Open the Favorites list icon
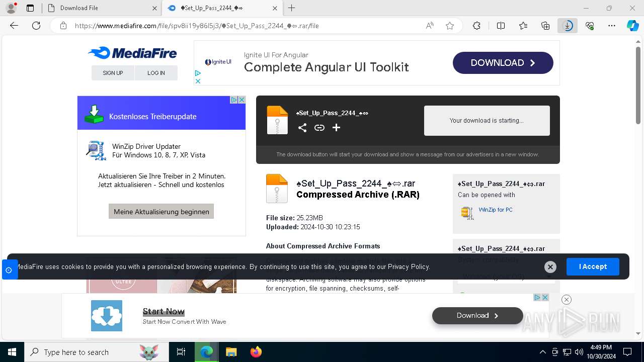The width and height of the screenshot is (644, 362). [523, 26]
